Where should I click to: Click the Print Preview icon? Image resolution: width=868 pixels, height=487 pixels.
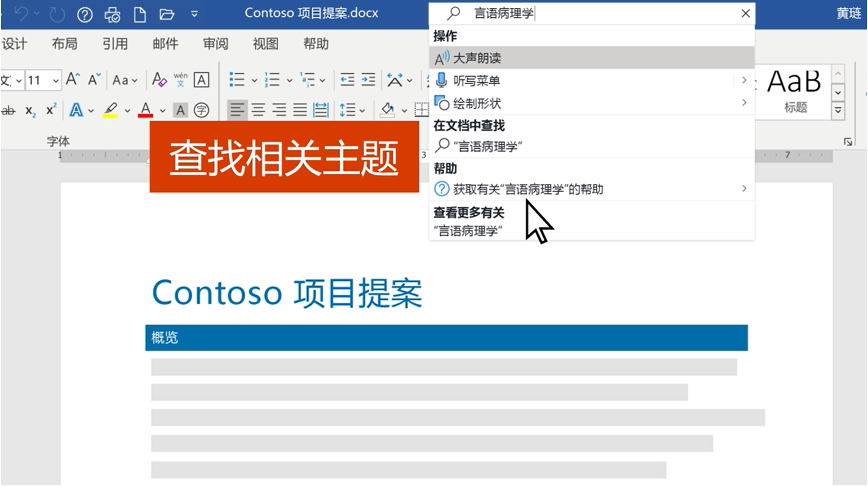[113, 14]
